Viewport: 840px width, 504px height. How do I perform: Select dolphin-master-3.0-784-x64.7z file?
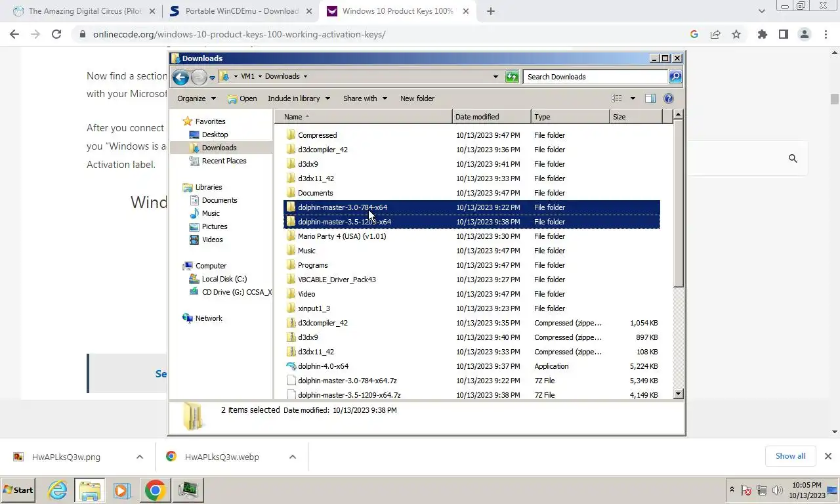(347, 381)
